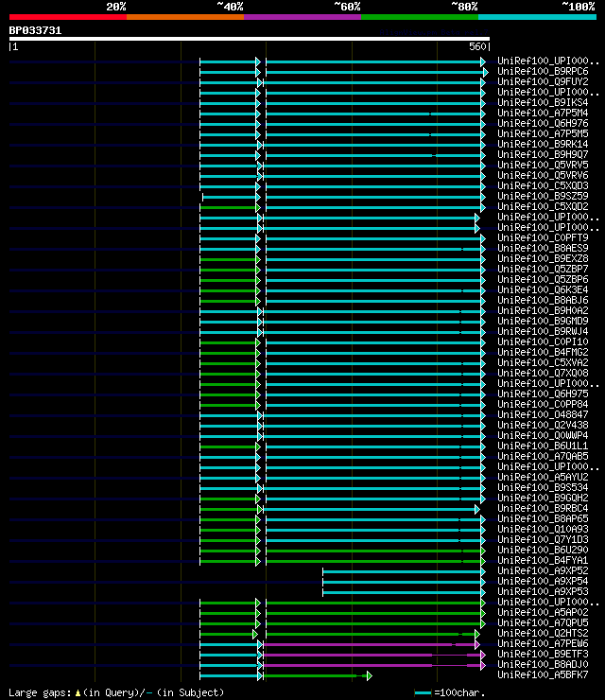Click the UniRef100_A9XP53 partial hit label
Viewport: 605px width, 700px height.
point(543,591)
